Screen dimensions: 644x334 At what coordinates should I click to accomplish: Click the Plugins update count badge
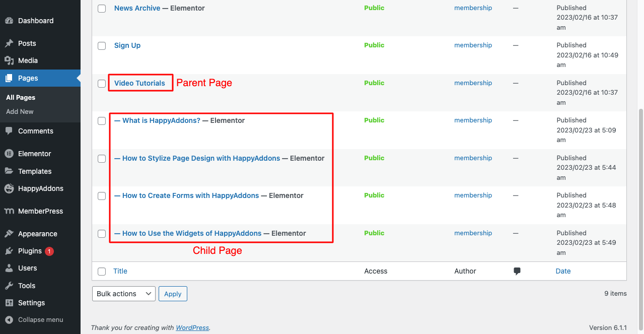coord(49,251)
